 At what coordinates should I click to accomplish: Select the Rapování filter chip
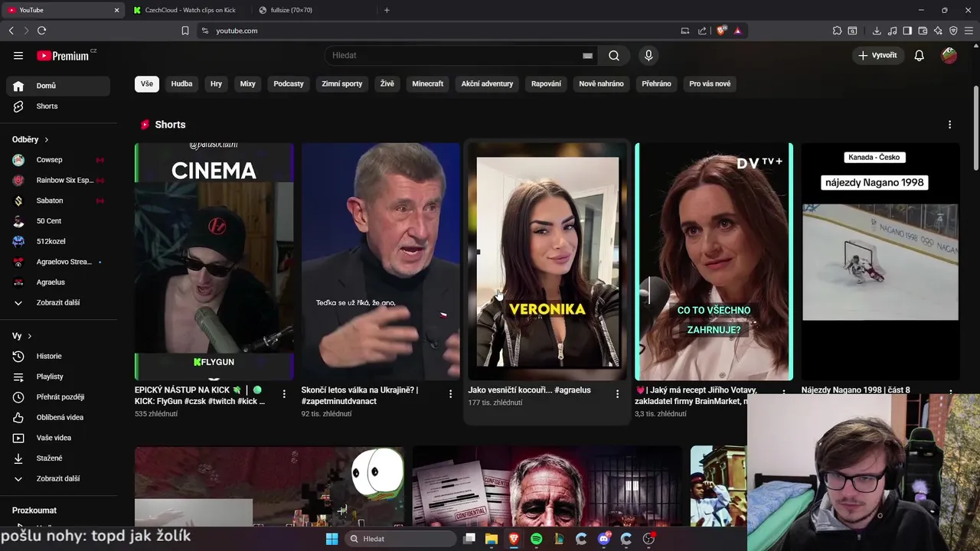click(546, 83)
